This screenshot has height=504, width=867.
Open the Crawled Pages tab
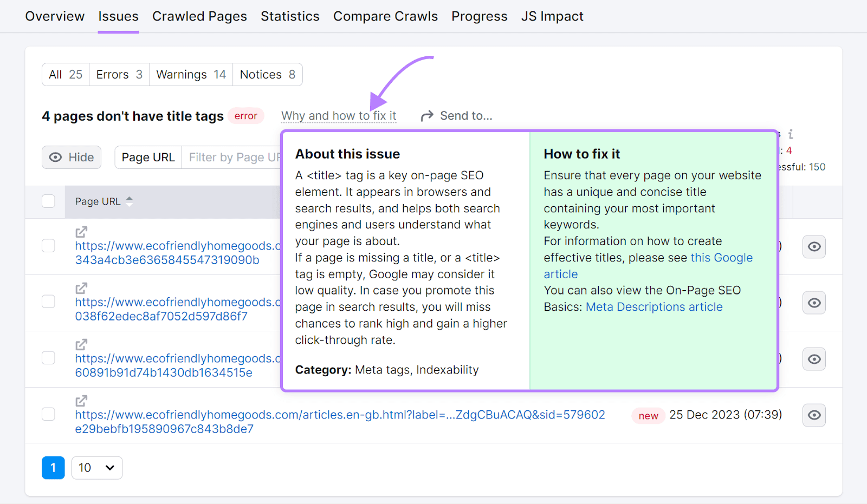[x=199, y=16]
